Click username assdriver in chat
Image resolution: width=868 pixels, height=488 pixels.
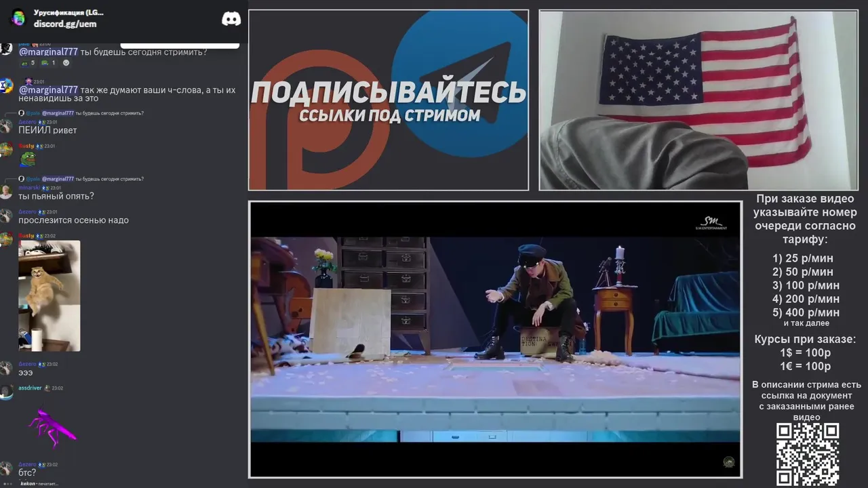tap(30, 388)
